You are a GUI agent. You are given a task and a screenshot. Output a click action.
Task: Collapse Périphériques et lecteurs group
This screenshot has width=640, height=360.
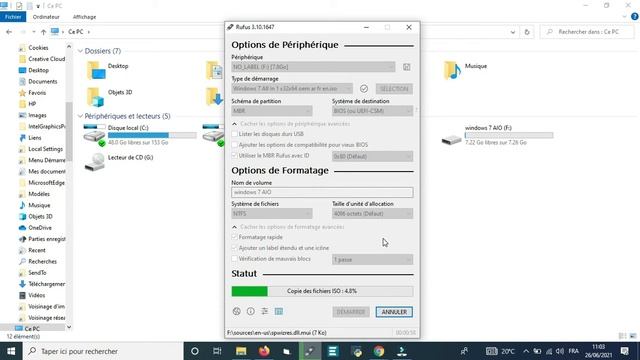click(80, 116)
